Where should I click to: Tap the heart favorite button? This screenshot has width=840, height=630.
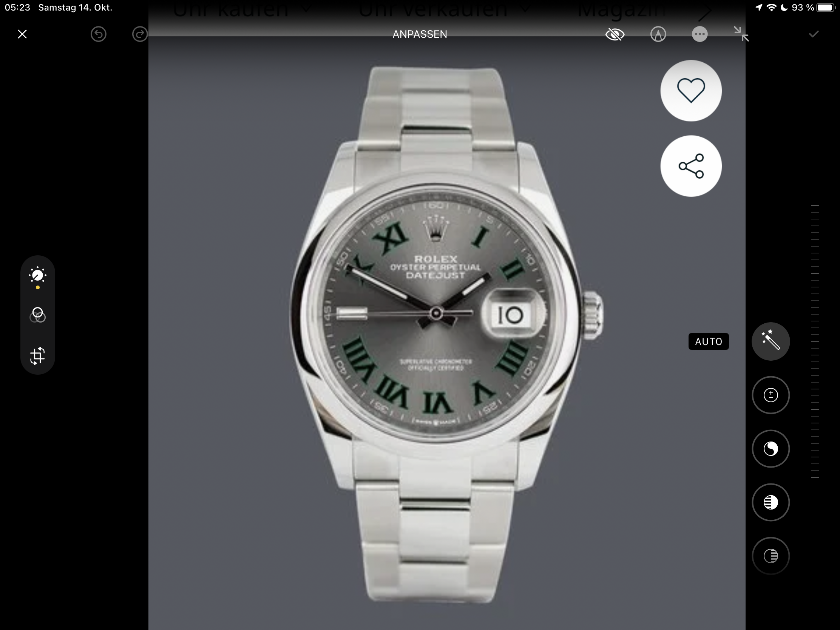691,90
